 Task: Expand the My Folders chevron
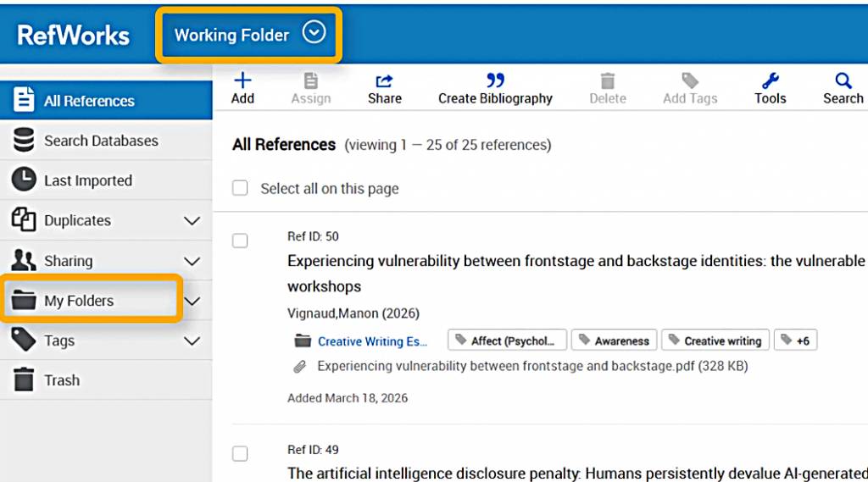192,301
